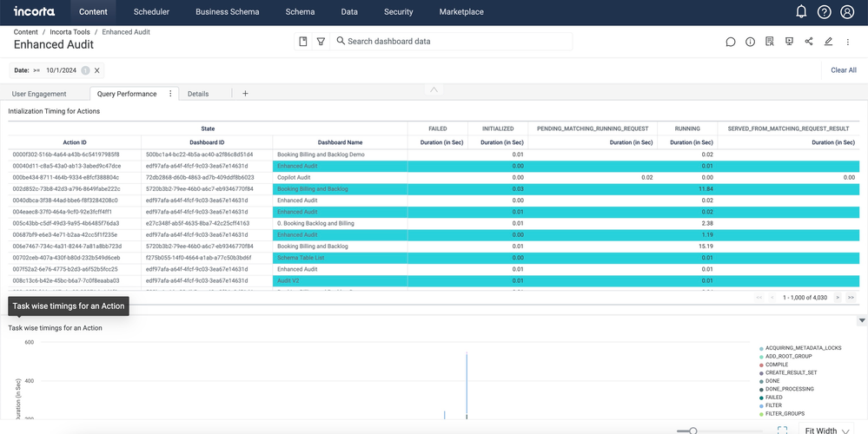Viewport: 868px width, 434px height.
Task: Click the 11.84 running duration value
Action: 706,189
